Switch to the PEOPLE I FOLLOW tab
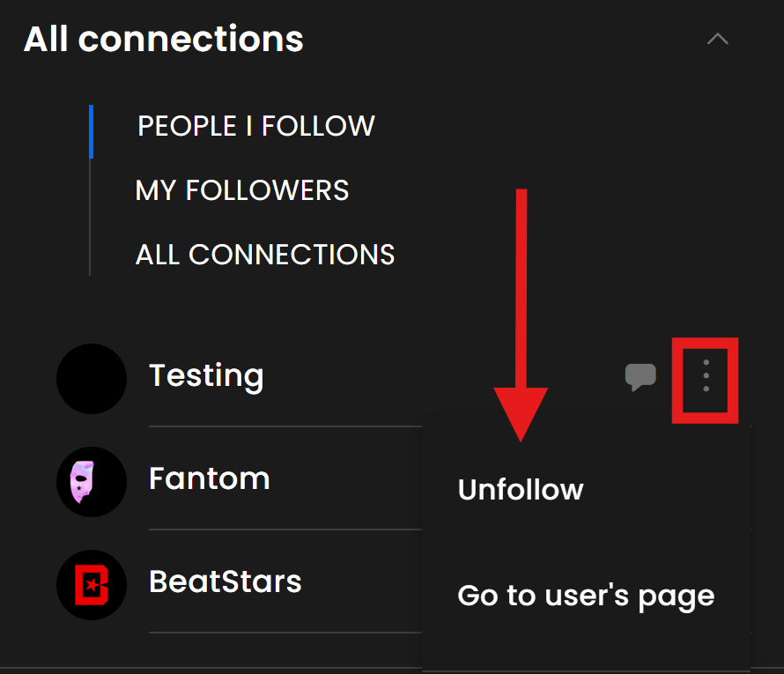Screen dimensions: 784x674 point(256,126)
